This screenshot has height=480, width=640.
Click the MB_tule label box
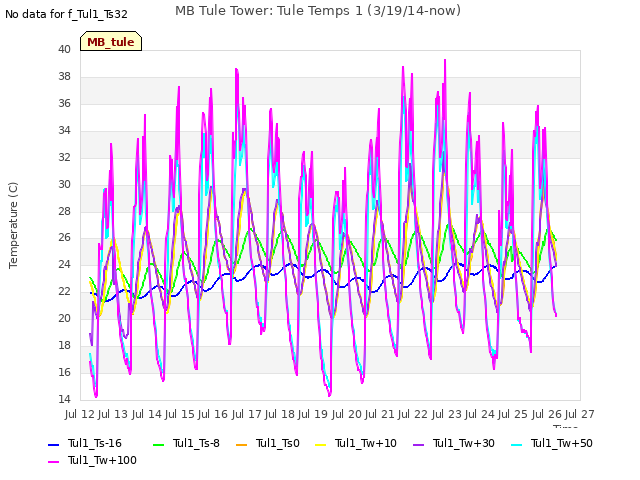(111, 41)
